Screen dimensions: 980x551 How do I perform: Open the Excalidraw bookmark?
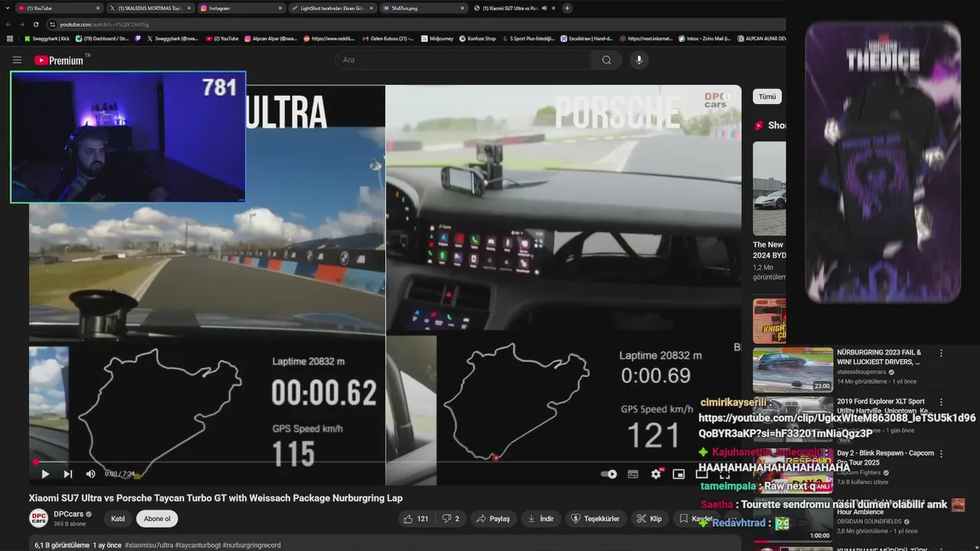586,38
